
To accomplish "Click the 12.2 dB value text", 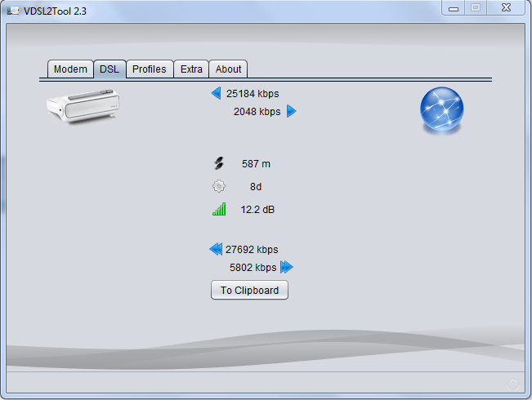I will point(257,210).
